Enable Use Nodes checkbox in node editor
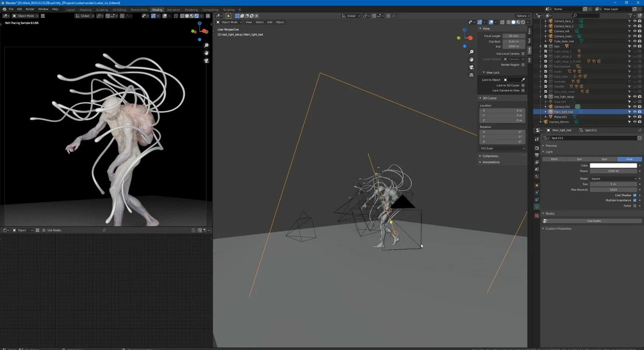 [x=44, y=230]
